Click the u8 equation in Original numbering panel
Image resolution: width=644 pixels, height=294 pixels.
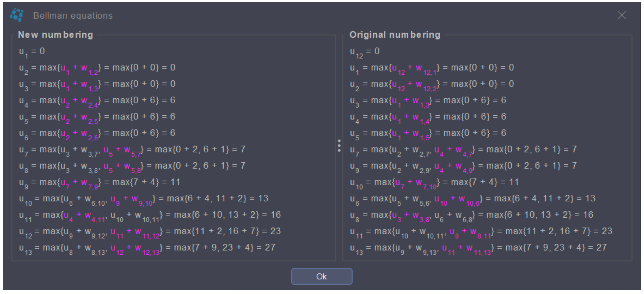tap(471, 215)
